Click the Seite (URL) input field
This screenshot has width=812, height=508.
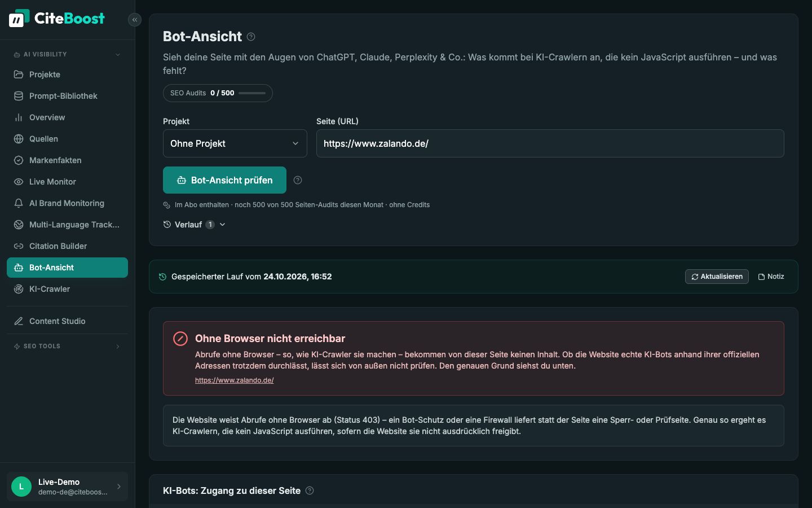pyautogui.click(x=550, y=143)
